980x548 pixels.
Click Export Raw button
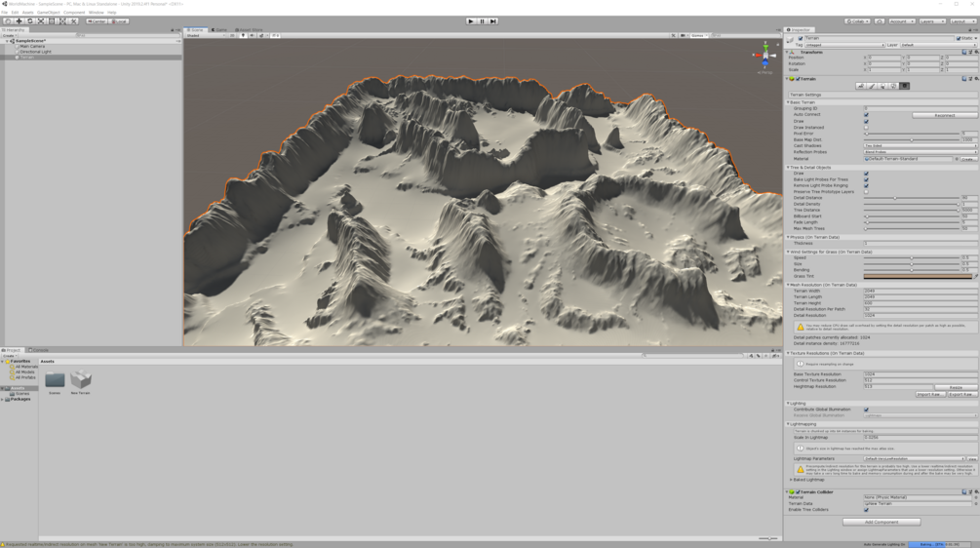point(961,394)
